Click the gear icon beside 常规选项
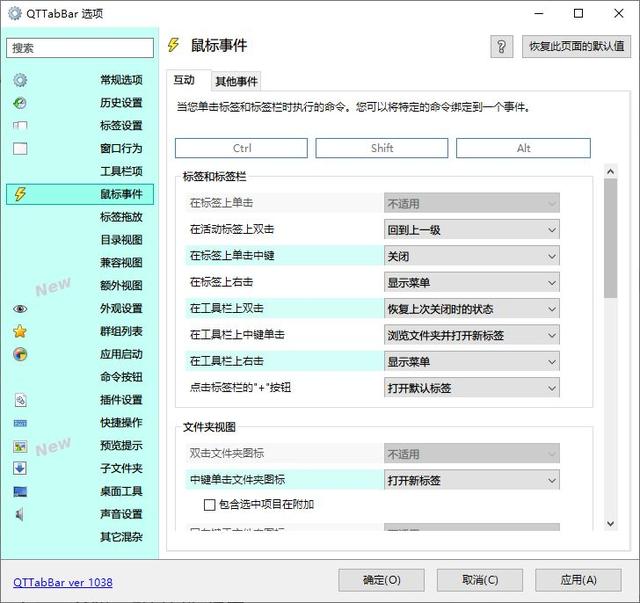The height and width of the screenshot is (603, 640). point(20,80)
